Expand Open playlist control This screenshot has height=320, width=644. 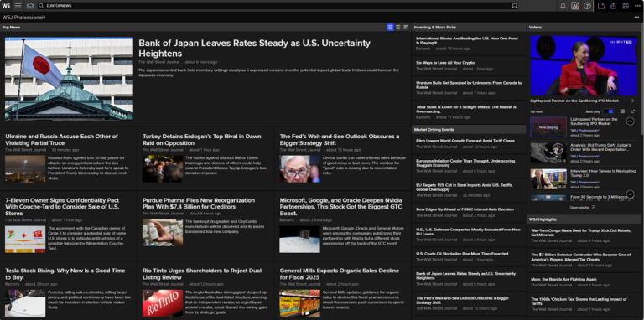tap(583, 207)
